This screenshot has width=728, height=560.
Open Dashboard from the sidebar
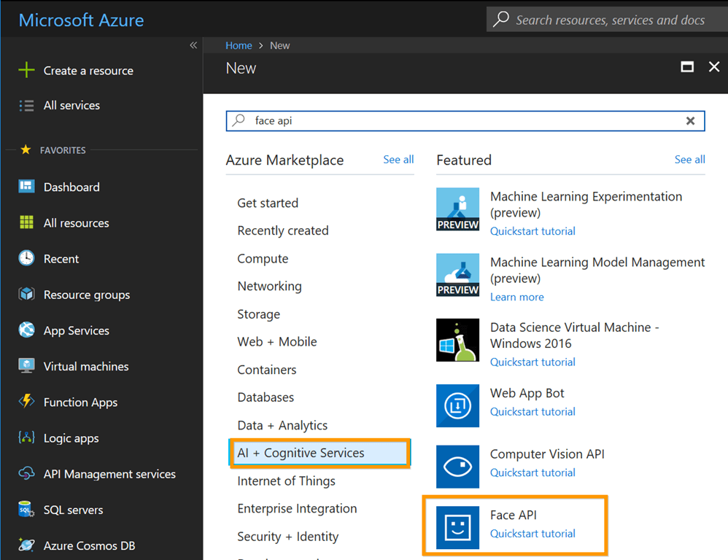point(71,187)
